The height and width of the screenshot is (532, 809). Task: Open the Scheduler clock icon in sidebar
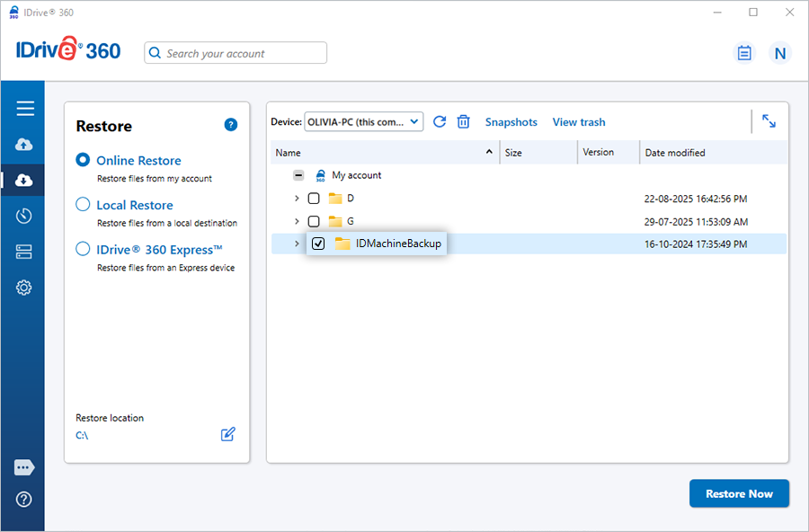24,216
